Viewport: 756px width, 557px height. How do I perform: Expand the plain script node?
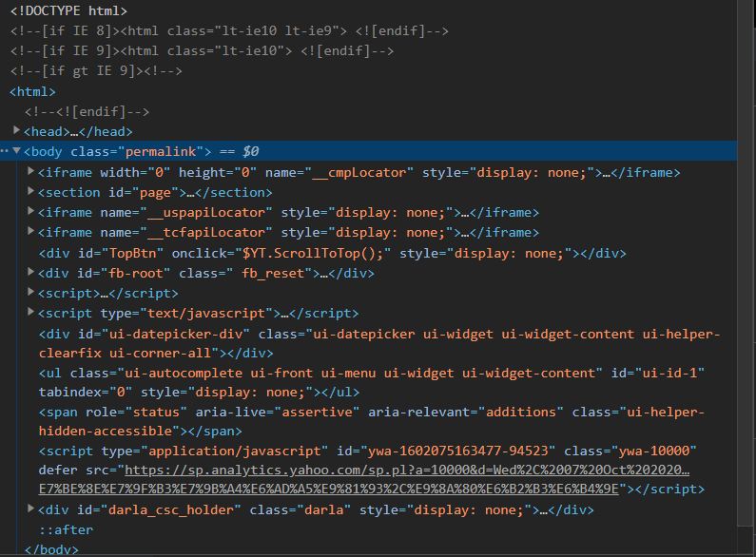tap(30, 292)
